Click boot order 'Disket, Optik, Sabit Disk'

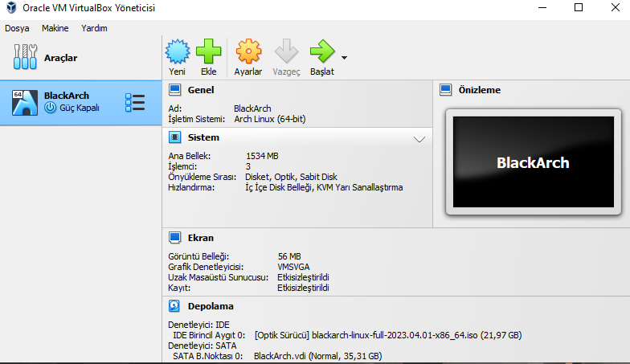(291, 177)
